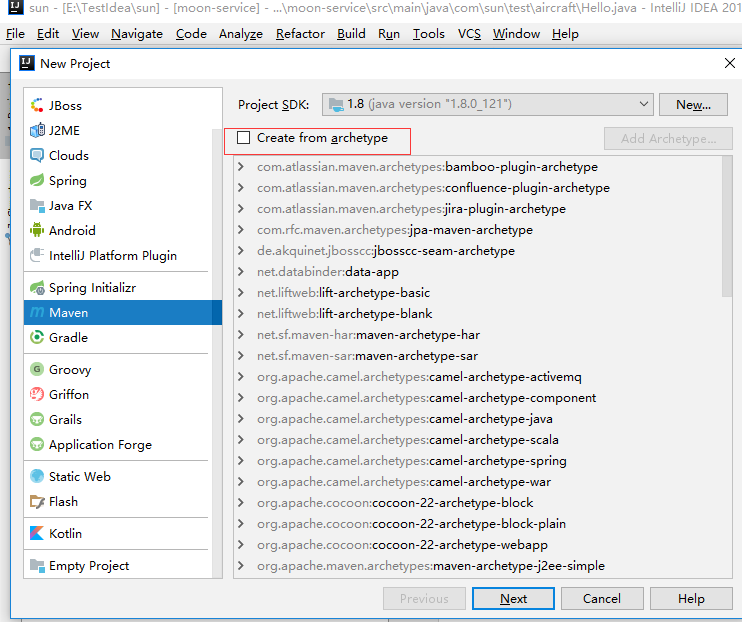
Task: Select camel-archetype-war row
Action: coord(478,482)
